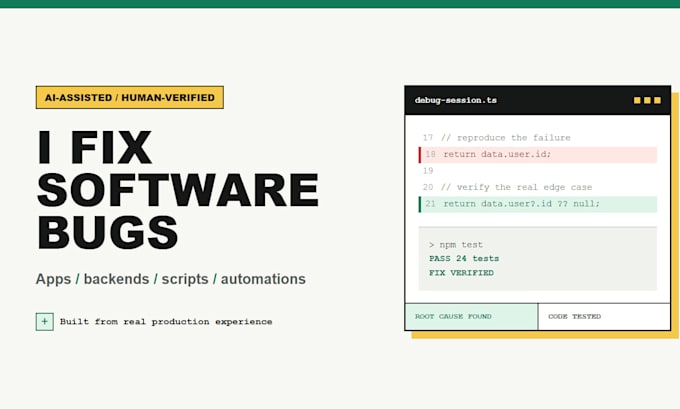680x409 pixels.
Task: Click the word 'scripts' in the subtitle
Action: 185,279
